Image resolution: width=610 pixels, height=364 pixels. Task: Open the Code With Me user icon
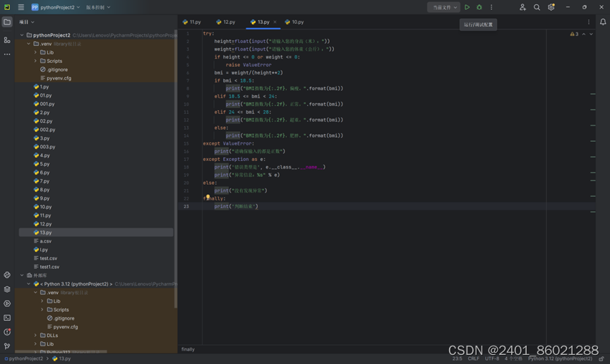click(522, 7)
